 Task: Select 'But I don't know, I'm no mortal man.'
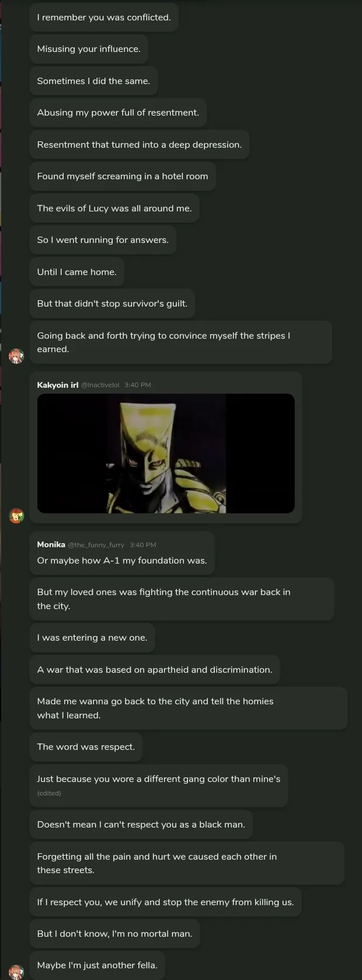point(114,934)
